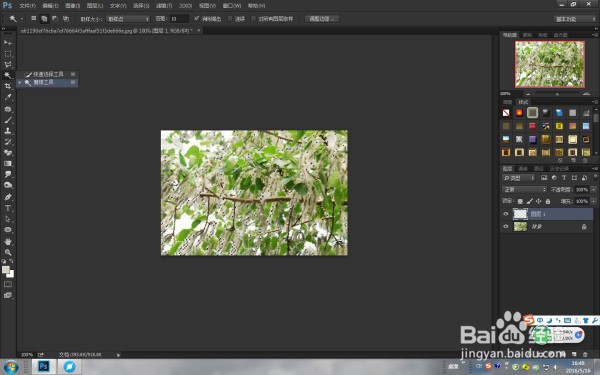The height and width of the screenshot is (375, 600).
Task: Click the Subtract from Selection mode icon
Action: tap(55, 18)
